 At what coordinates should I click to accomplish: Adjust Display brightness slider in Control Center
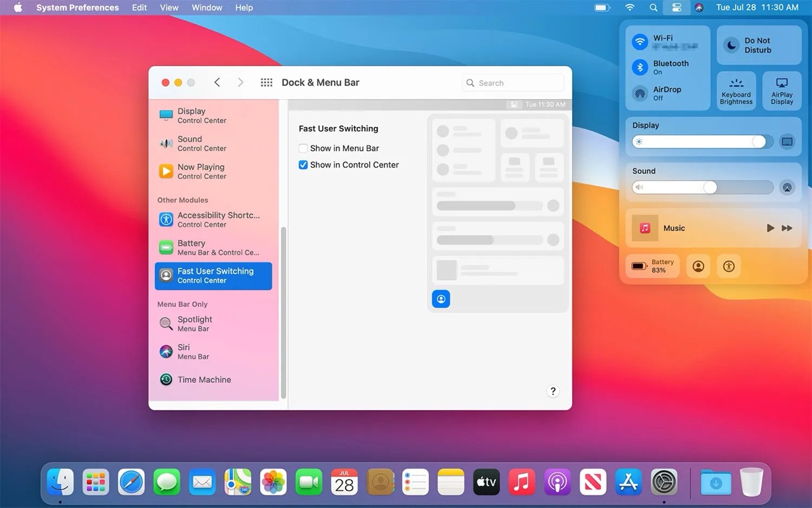pyautogui.click(x=703, y=142)
